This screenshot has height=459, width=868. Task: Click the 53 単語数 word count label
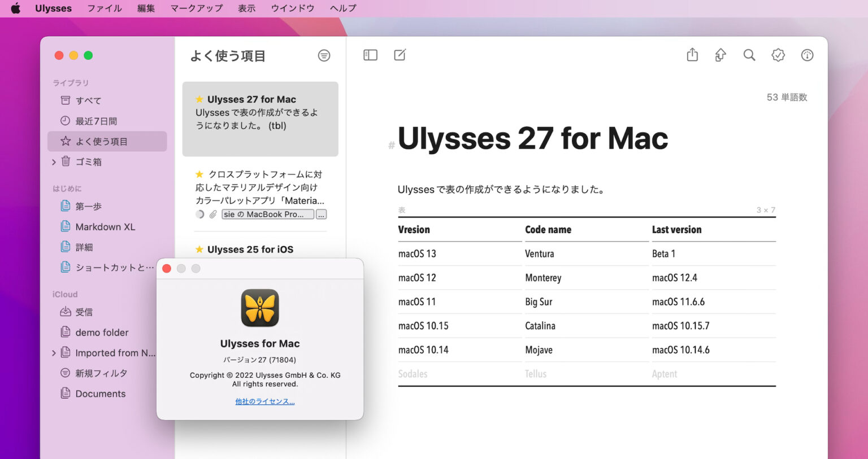(787, 97)
